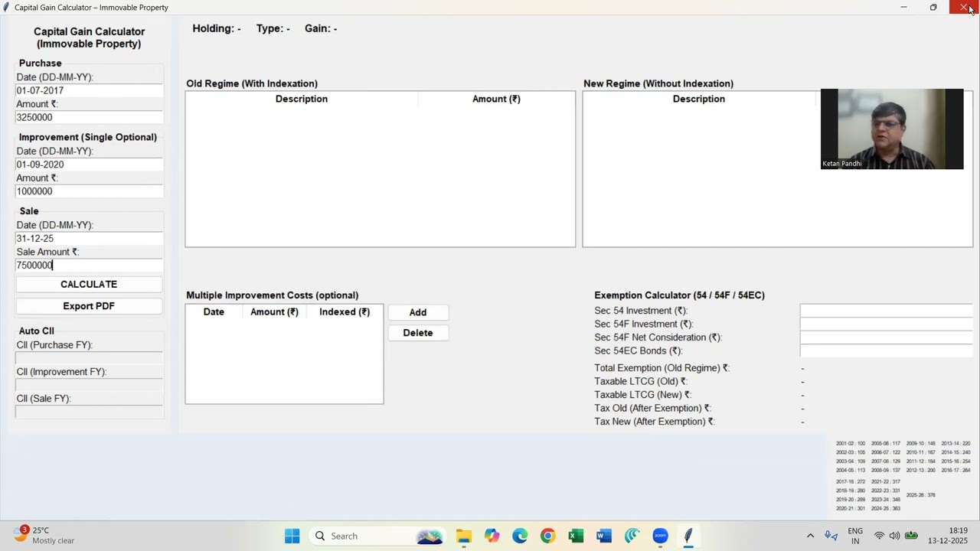Switch to Zoom in the taskbar
Screen dimensions: 980x551
click(x=660, y=536)
